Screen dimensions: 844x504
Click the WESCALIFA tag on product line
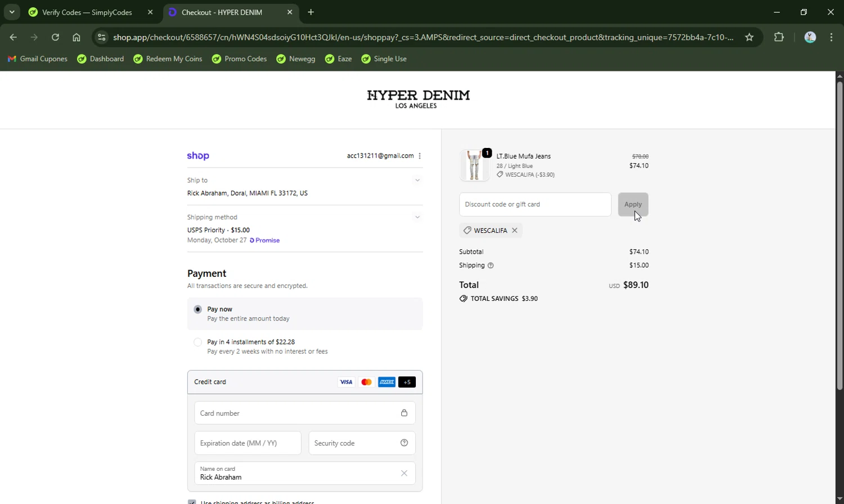click(526, 175)
